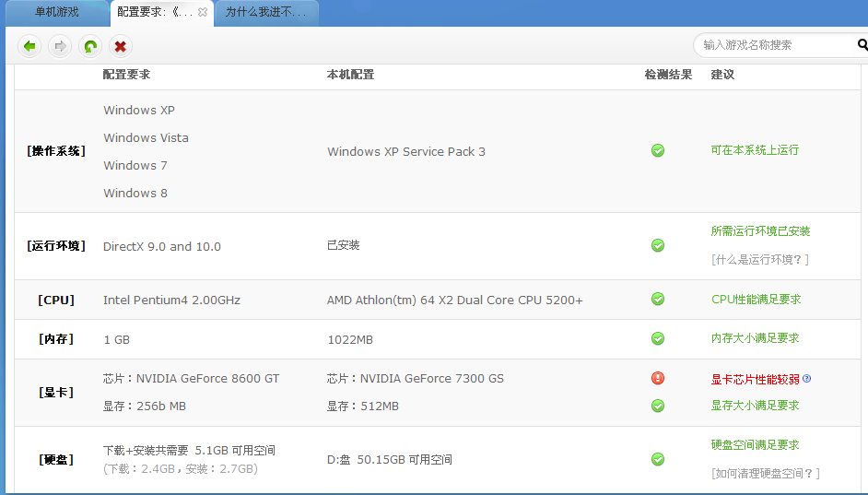
Task: Click Windows 7 requirement entry
Action: (135, 166)
